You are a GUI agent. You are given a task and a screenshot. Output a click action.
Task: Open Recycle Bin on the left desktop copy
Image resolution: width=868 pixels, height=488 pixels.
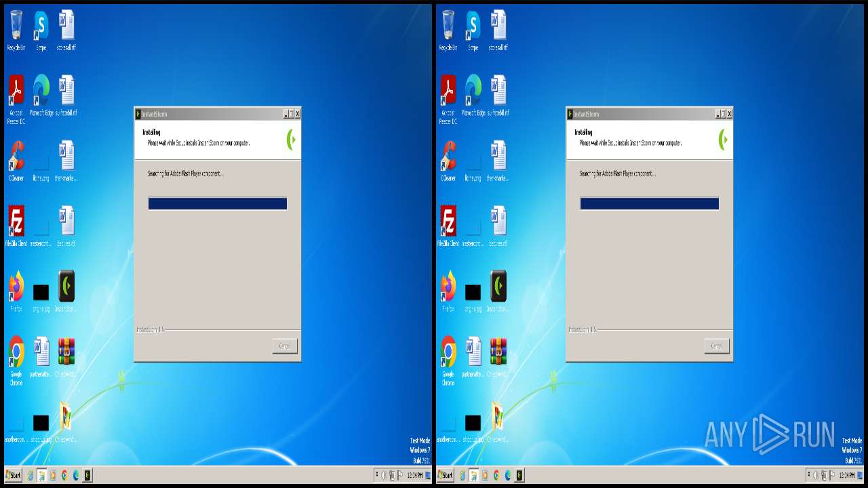(x=16, y=30)
